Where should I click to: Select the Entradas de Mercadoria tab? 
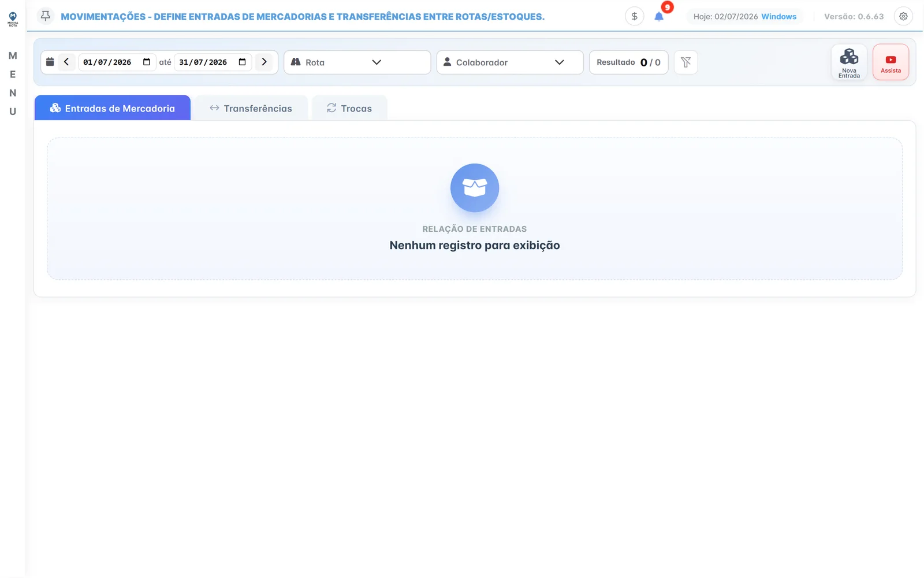pos(113,108)
